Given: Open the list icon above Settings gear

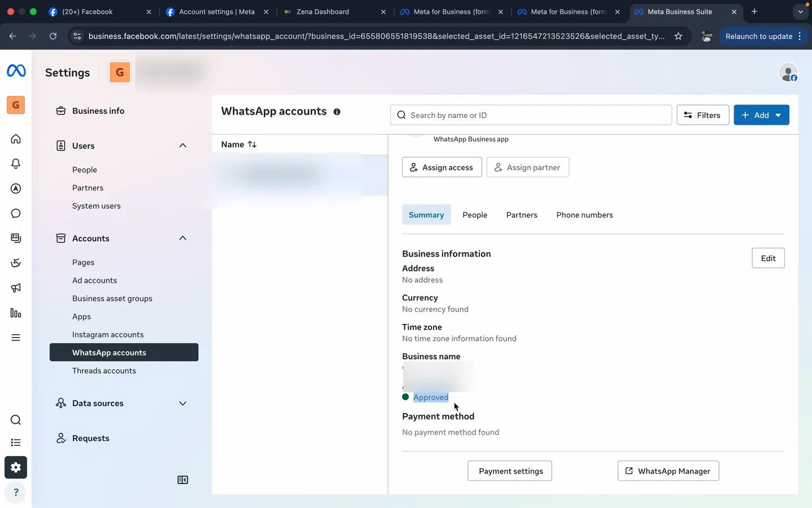Looking at the screenshot, I should [x=16, y=443].
